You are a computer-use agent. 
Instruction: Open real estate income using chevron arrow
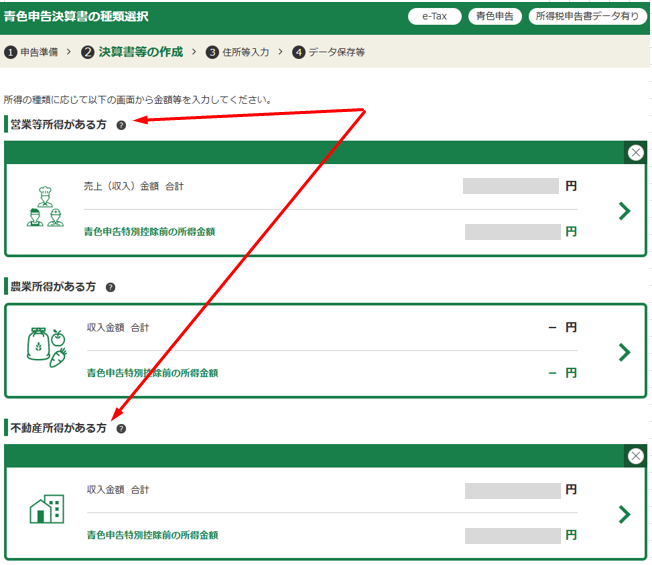(624, 514)
